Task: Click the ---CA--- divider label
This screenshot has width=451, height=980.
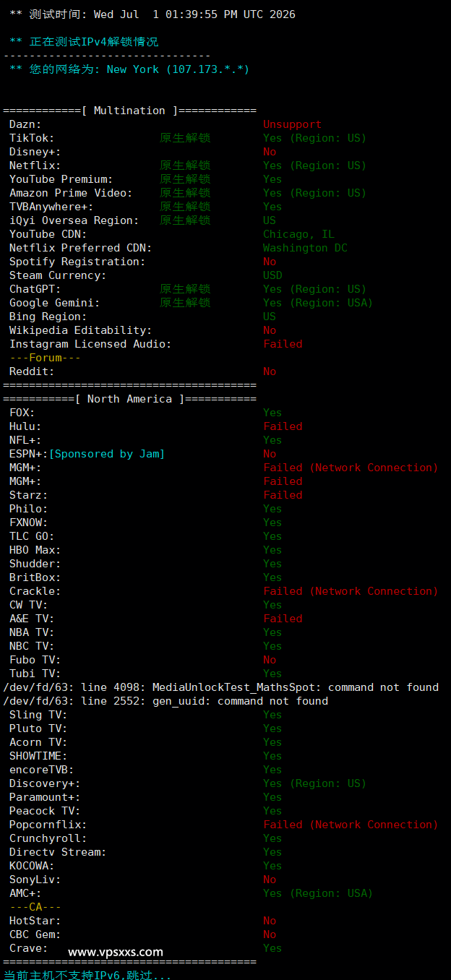Action: tap(35, 907)
